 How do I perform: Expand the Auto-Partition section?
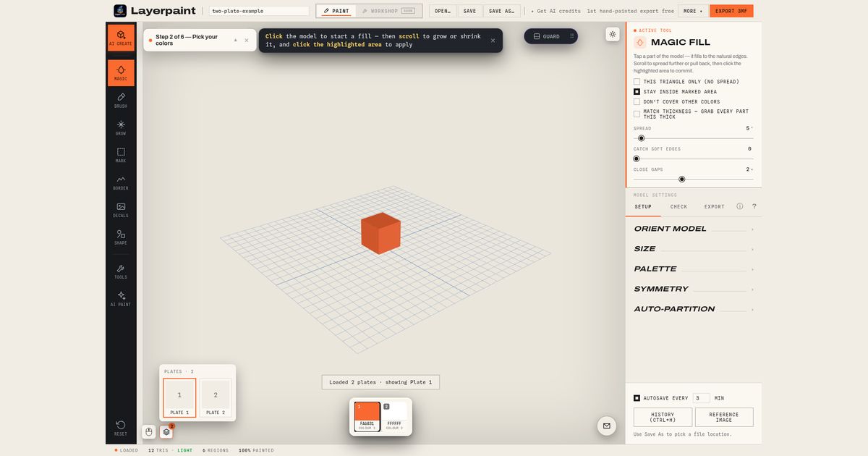pyautogui.click(x=694, y=309)
